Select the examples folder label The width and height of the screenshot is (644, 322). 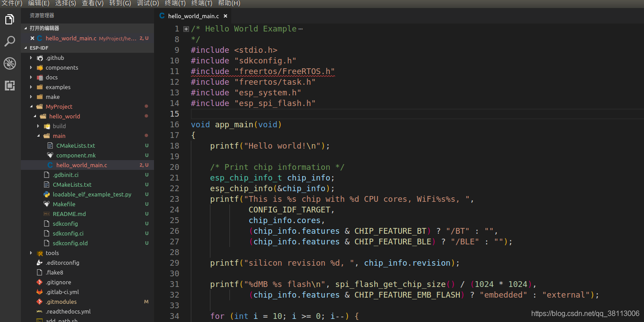58,87
